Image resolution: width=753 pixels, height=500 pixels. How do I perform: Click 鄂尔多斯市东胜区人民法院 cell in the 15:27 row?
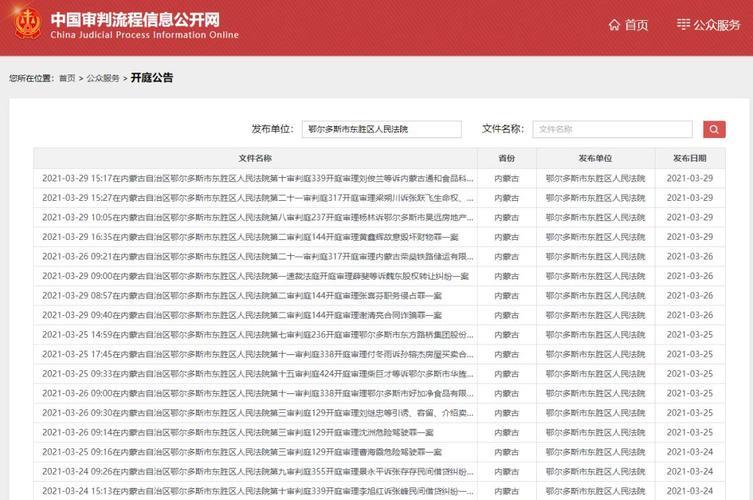point(595,198)
